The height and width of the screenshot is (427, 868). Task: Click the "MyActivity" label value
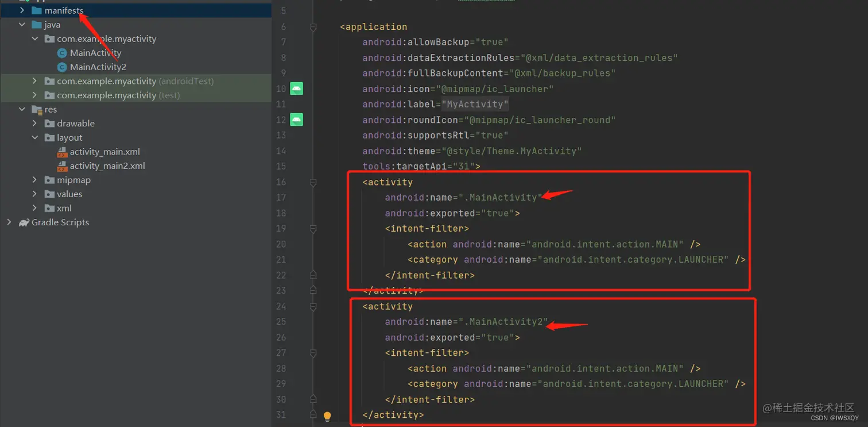click(x=475, y=105)
